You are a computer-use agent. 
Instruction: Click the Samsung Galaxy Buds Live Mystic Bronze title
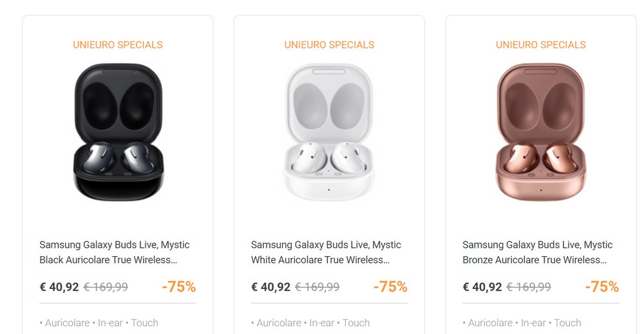coord(537,252)
